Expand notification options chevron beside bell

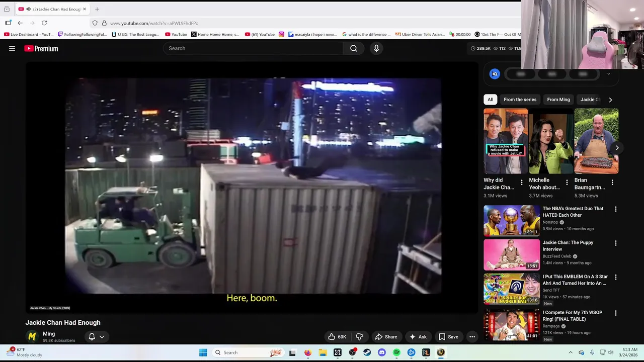pos(102,337)
